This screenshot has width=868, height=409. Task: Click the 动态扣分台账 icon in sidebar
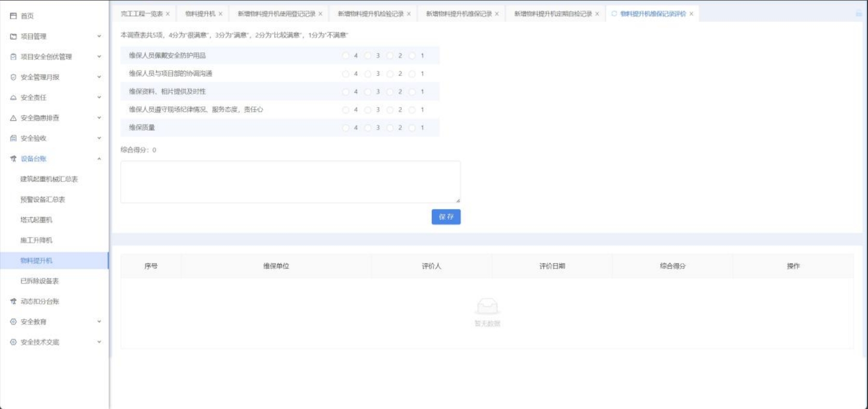(x=13, y=301)
